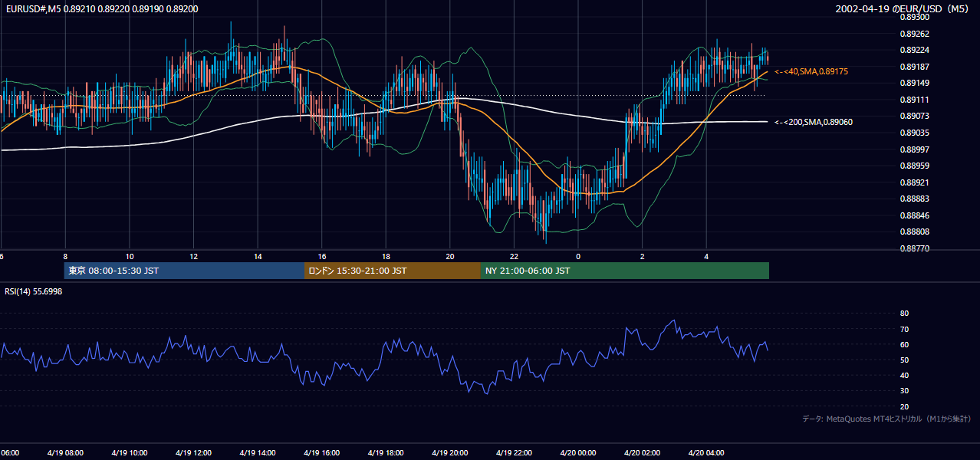This screenshot has height=460, width=980.
Task: Click price axis value 0.89262
Action: point(913,34)
